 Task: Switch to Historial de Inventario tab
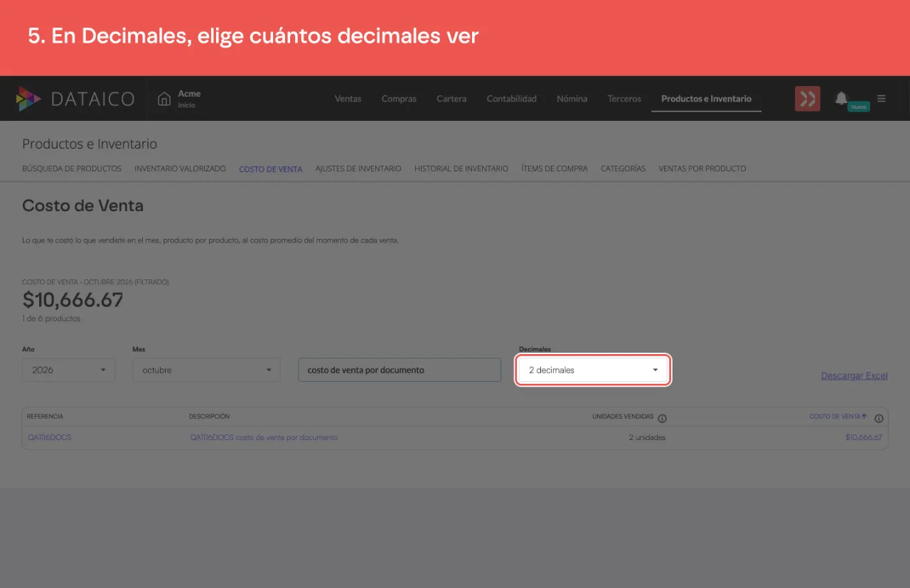(x=461, y=169)
